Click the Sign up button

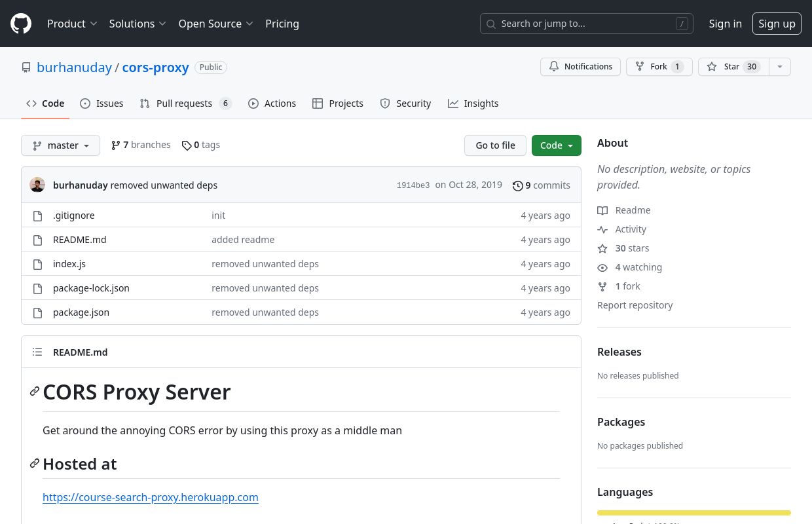(777, 24)
